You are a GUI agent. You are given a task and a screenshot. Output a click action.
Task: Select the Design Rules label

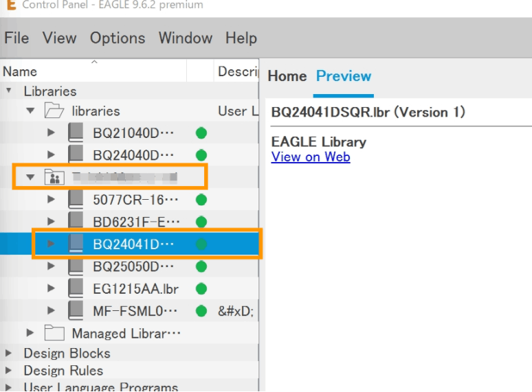(x=63, y=370)
